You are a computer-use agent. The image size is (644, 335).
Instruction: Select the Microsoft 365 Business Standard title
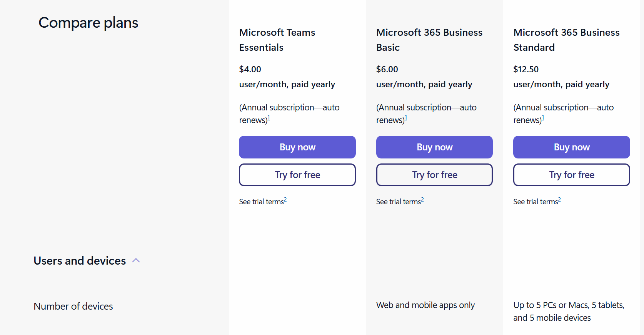pyautogui.click(x=566, y=40)
